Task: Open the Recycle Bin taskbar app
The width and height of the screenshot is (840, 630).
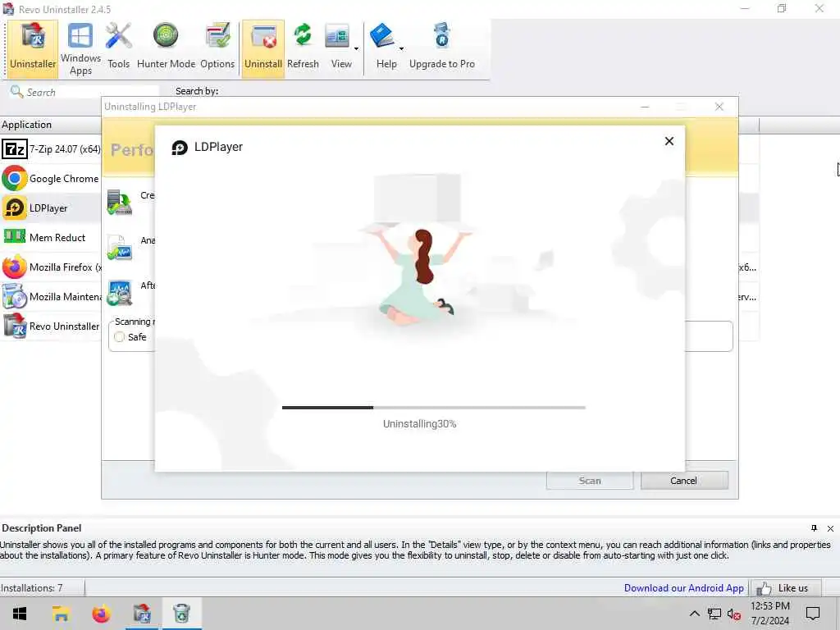Action: click(x=181, y=614)
